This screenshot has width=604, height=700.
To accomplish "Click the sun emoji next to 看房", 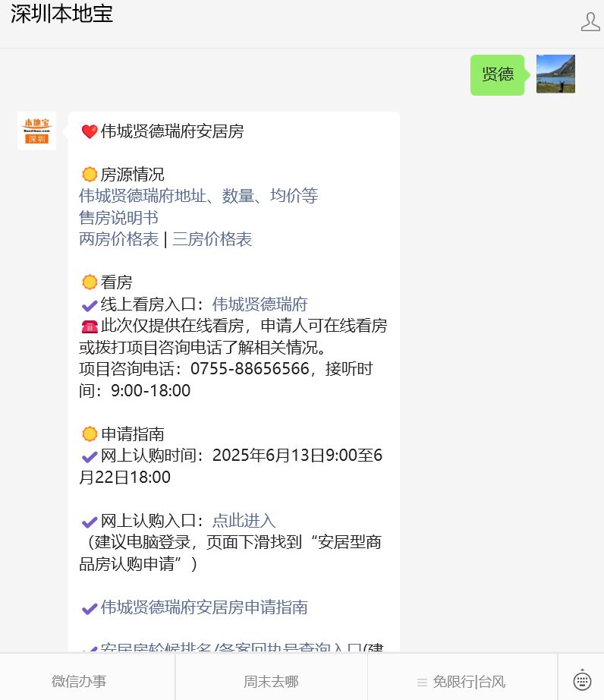I will click(90, 282).
